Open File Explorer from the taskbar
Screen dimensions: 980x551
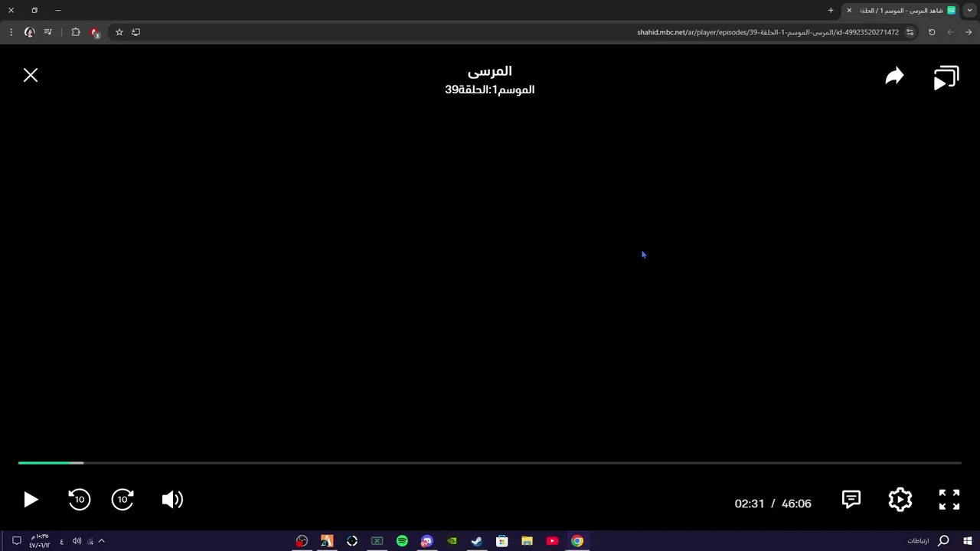(527, 541)
